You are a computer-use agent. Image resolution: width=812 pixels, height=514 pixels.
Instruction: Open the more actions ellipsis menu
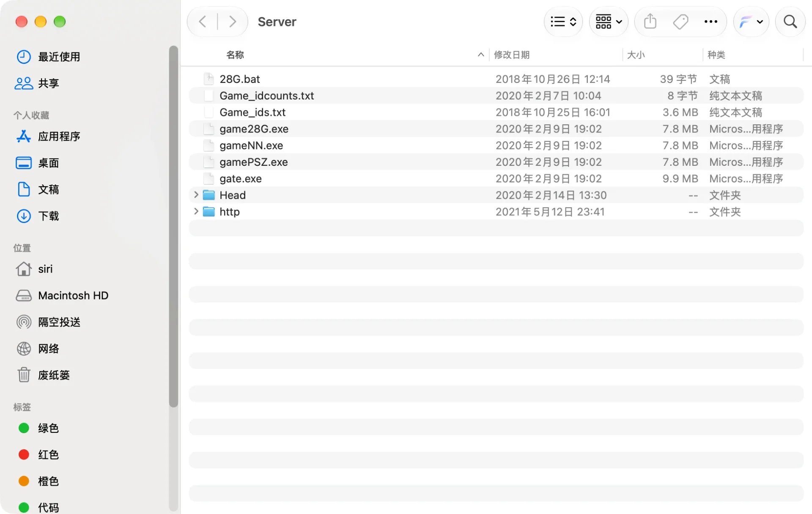710,22
